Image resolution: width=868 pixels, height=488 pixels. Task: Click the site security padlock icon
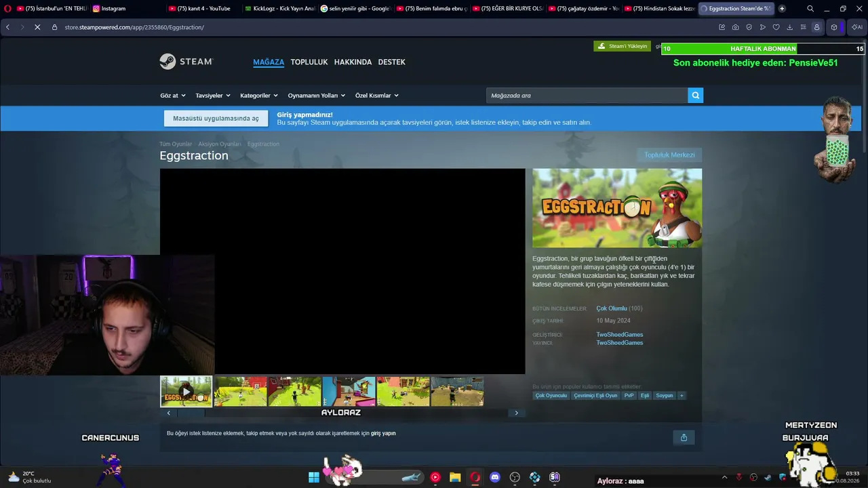coord(54,27)
